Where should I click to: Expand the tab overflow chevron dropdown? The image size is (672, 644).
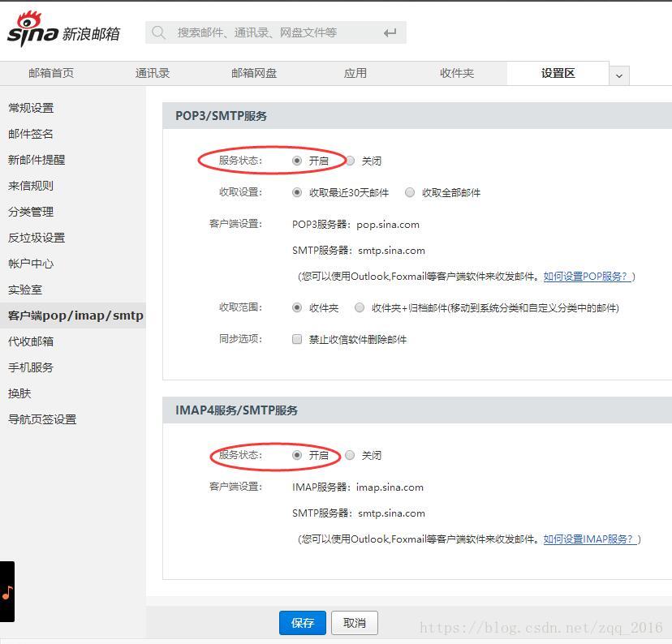tap(619, 75)
